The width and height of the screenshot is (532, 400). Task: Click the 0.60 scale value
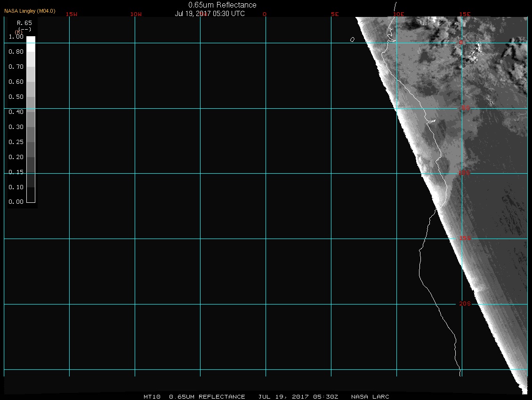tap(16, 82)
